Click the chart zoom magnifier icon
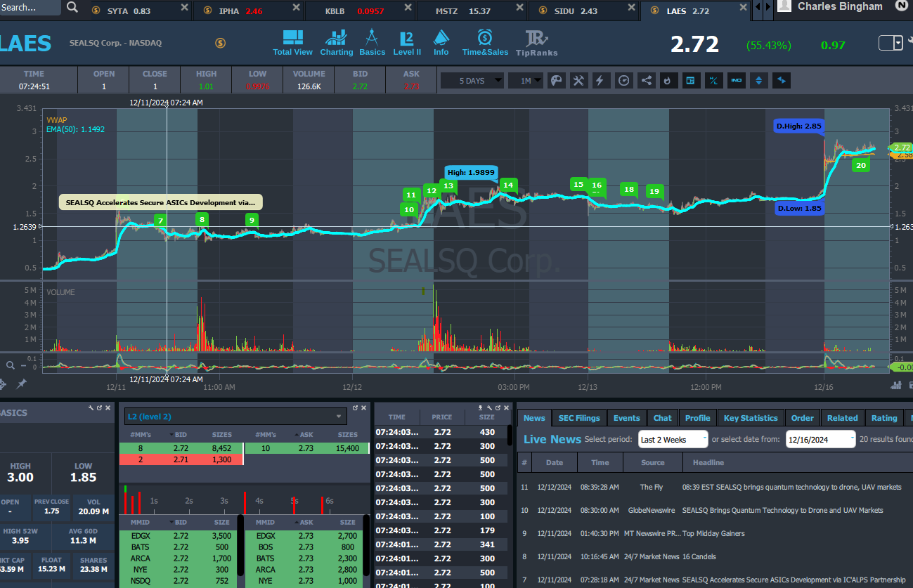Viewport: 913px width, 588px height. [x=10, y=365]
